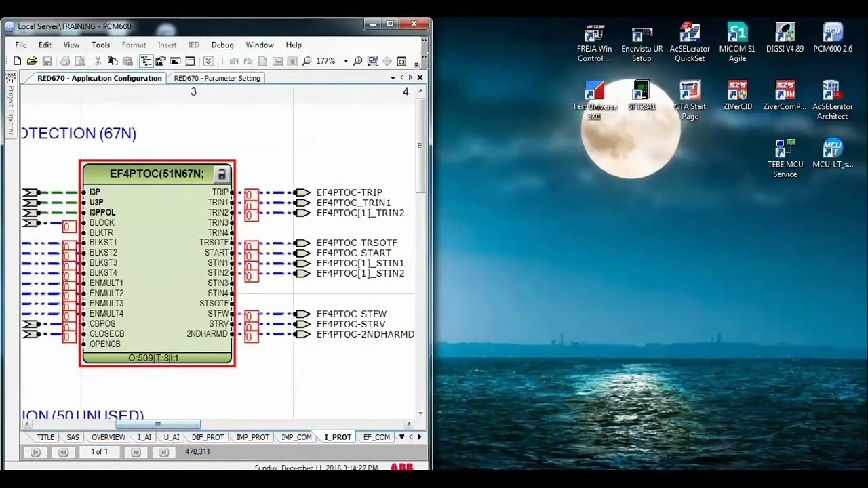868x488 pixels.
Task: Switch to the DIF_PROT worksheet tab
Action: [208, 437]
